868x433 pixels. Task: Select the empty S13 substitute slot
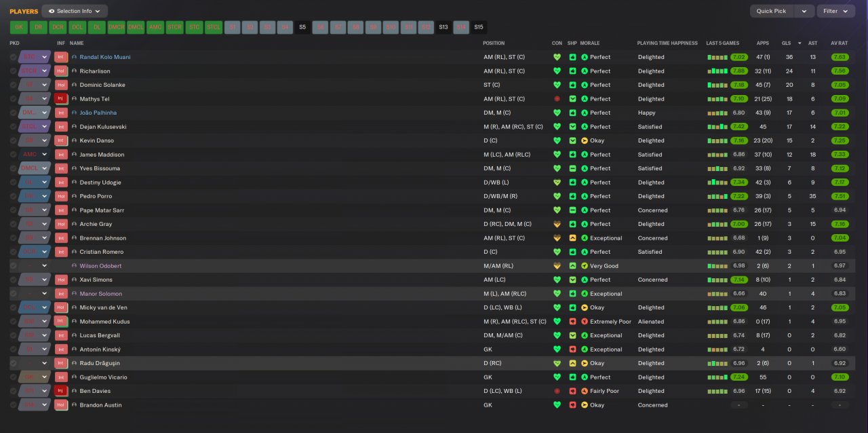443,28
